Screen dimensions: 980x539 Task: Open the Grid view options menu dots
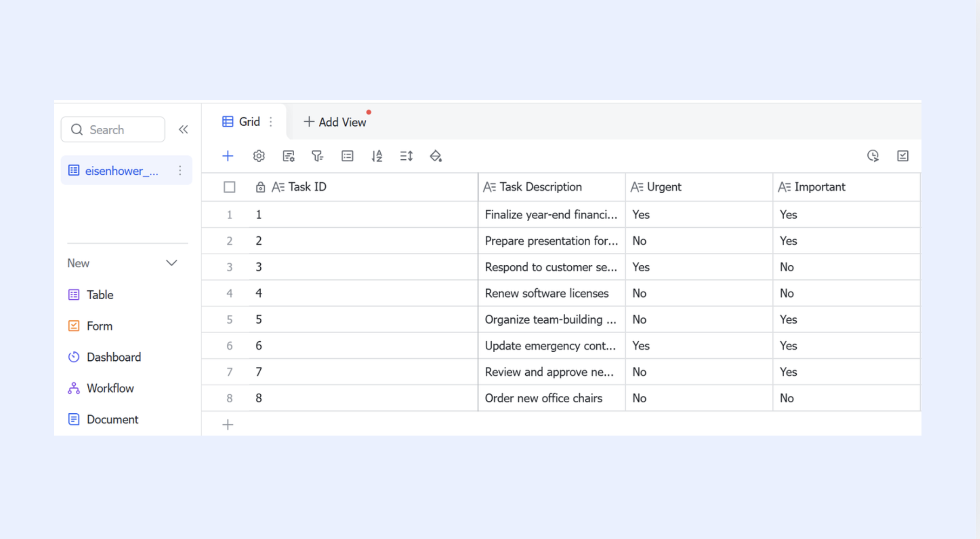click(x=271, y=122)
